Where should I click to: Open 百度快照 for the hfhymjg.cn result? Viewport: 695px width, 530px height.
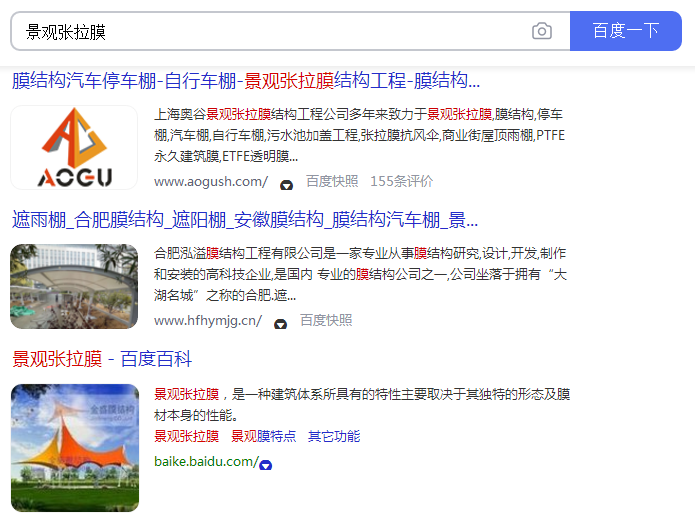[326, 320]
